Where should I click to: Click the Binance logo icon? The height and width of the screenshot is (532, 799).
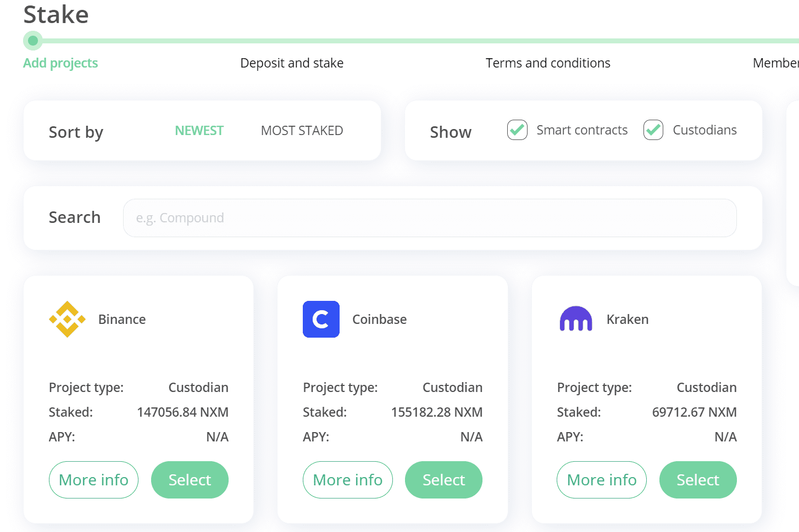(67, 319)
